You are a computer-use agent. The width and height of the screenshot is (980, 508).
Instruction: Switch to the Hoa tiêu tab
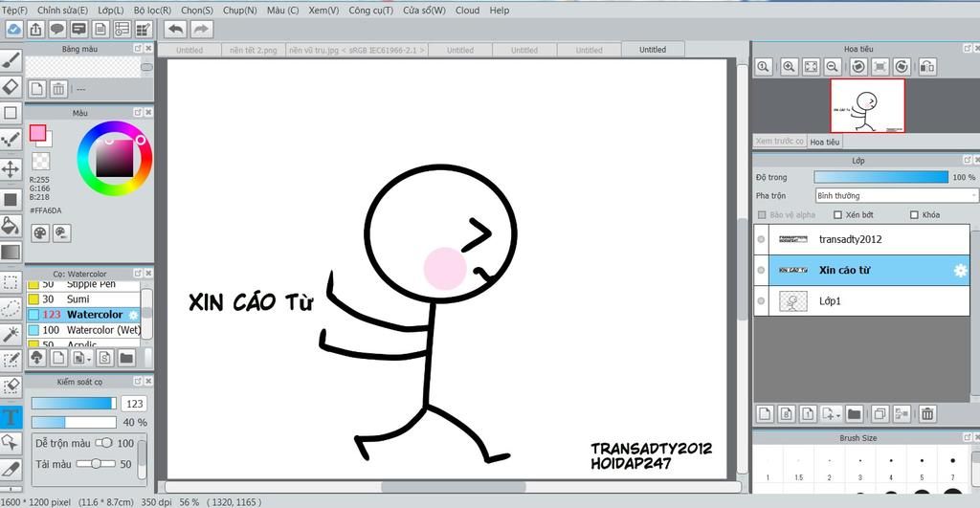pyautogui.click(x=824, y=142)
